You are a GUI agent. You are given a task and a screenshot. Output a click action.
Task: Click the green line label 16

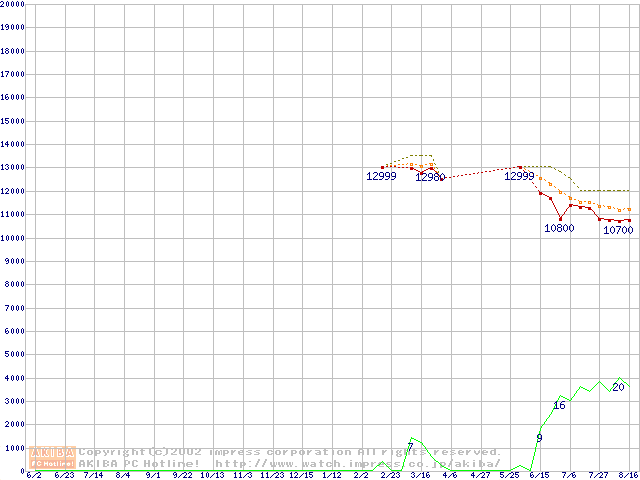(559, 405)
